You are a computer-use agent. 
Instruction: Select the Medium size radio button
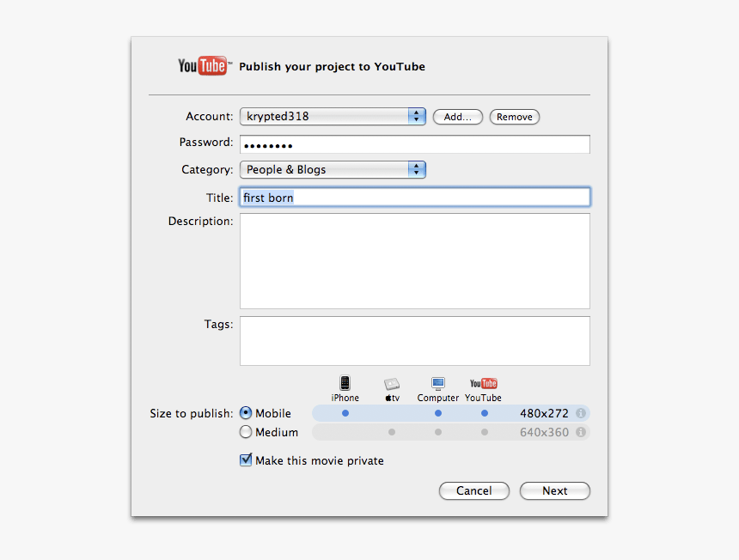click(x=246, y=432)
